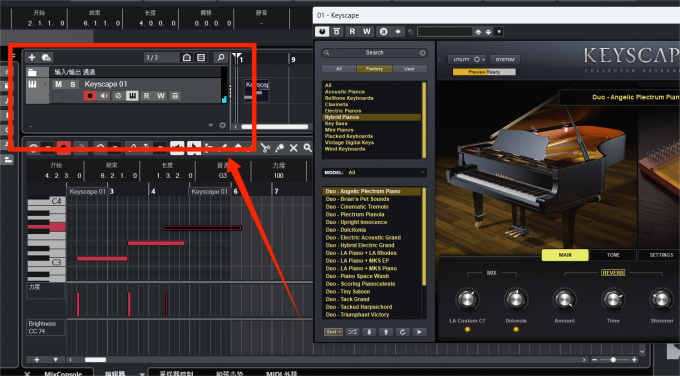Solo the Keyscape 01 track
The width and height of the screenshot is (680, 376).
coord(72,84)
